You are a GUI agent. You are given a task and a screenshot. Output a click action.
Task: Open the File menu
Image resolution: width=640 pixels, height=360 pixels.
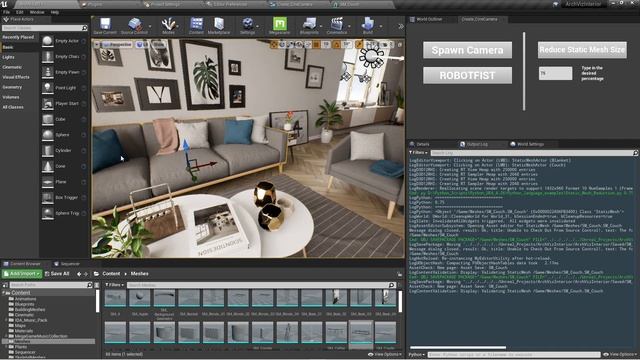7,12
